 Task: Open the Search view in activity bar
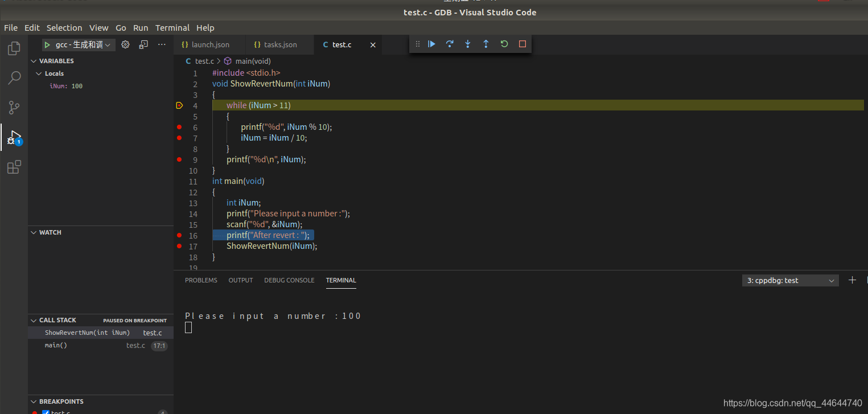pyautogui.click(x=14, y=78)
